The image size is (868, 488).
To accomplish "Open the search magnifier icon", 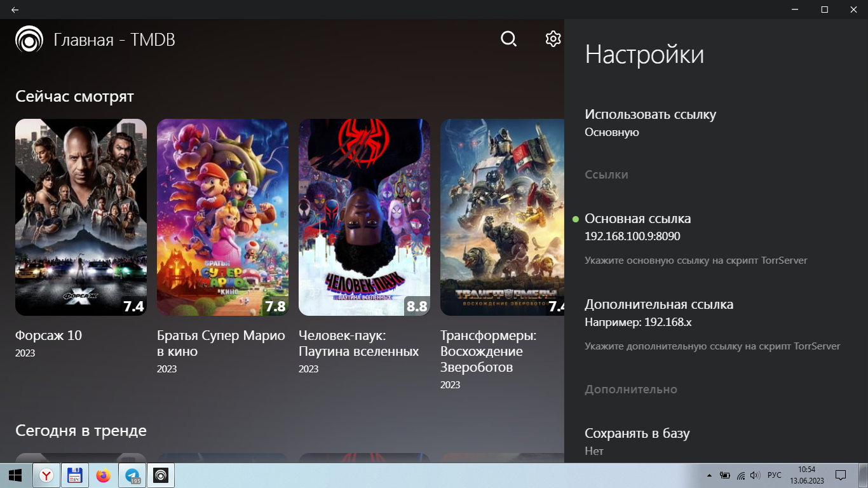I will [509, 39].
